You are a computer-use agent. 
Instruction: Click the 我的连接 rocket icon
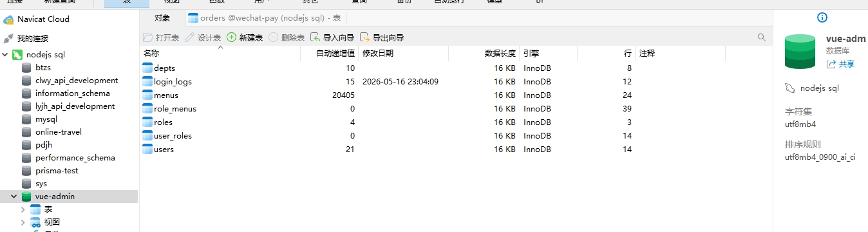(x=8, y=39)
